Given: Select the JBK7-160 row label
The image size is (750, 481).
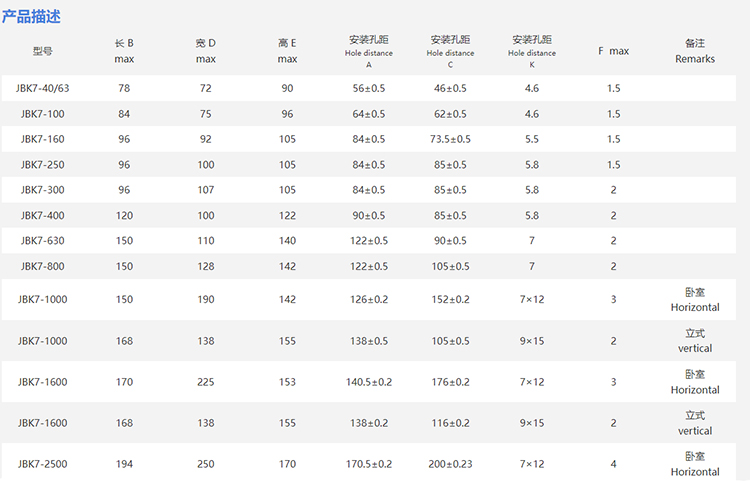Looking at the screenshot, I should point(43,139).
